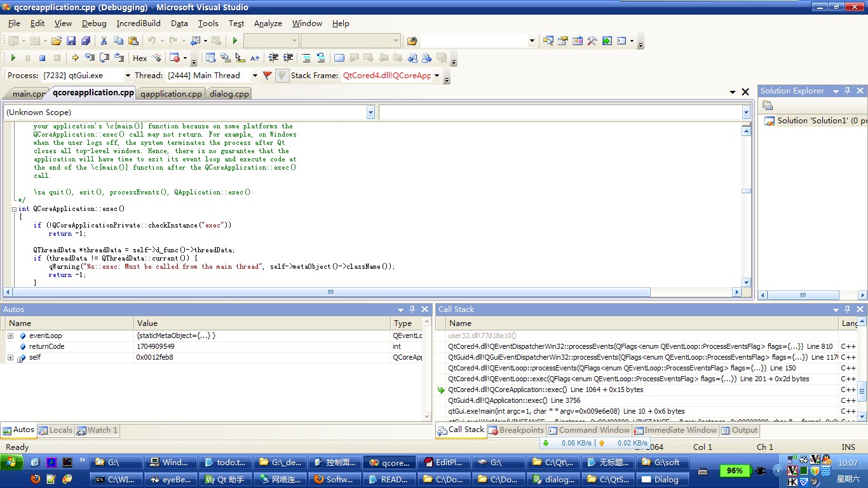Open the Analyze menu
Screen dimensions: 868x488
268,23
